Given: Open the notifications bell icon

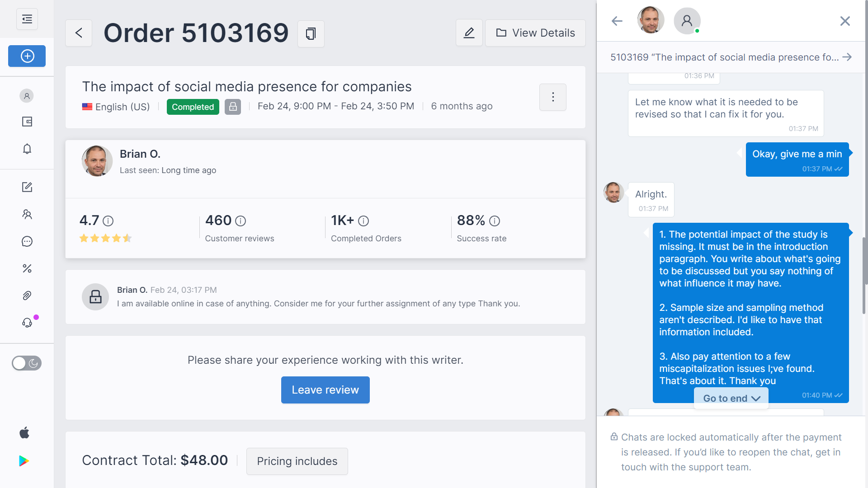Looking at the screenshot, I should [x=27, y=149].
